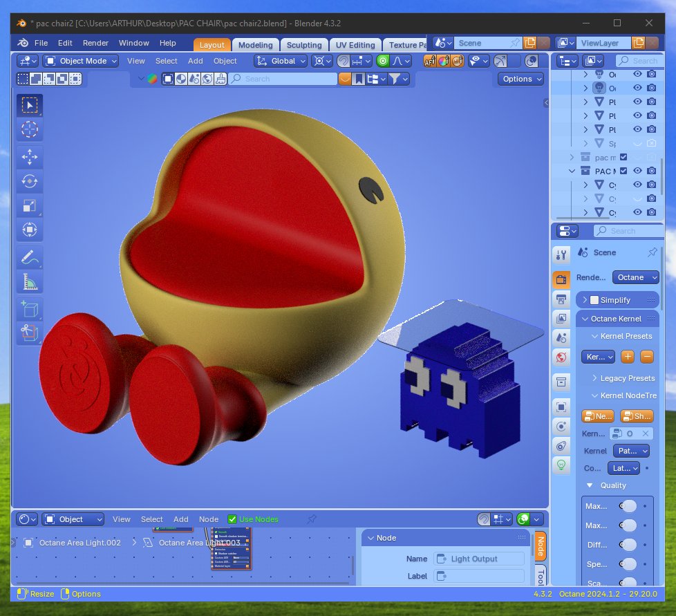The width and height of the screenshot is (676, 616).
Task: Select the Select Box tool
Action: pos(29,105)
